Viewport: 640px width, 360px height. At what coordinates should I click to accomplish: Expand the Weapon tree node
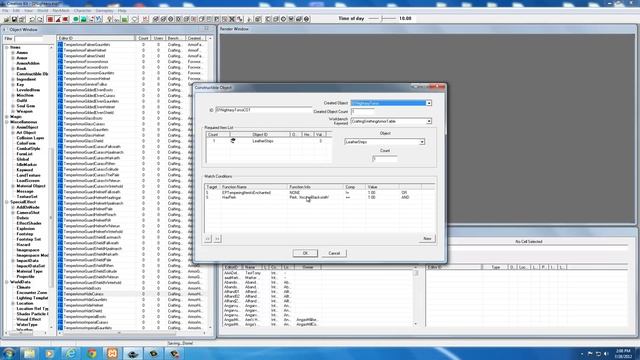point(13,111)
